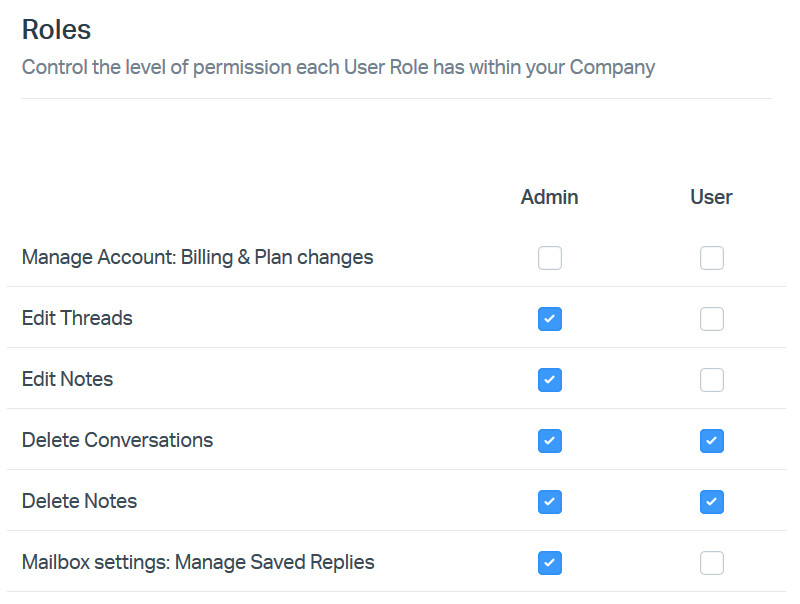Screen dimensions: 800x604
Task: Click the User column header
Action: pyautogui.click(x=711, y=197)
